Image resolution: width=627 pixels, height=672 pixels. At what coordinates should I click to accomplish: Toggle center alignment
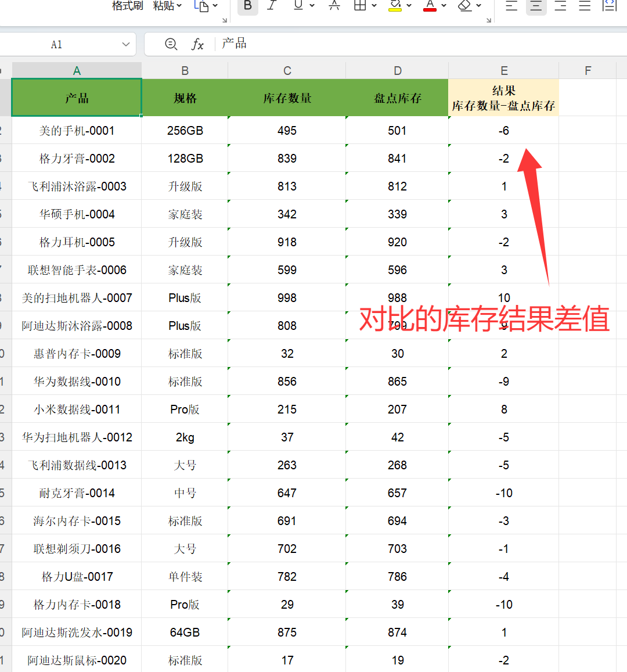pos(536,5)
